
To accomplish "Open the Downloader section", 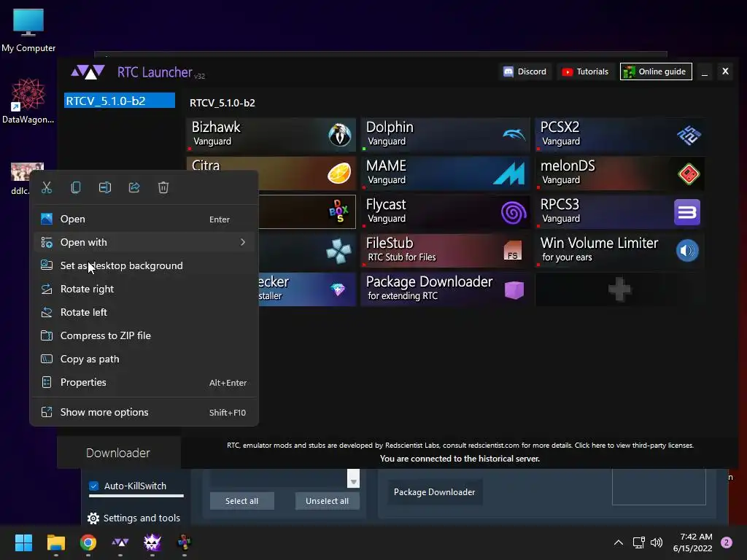I will tap(118, 453).
